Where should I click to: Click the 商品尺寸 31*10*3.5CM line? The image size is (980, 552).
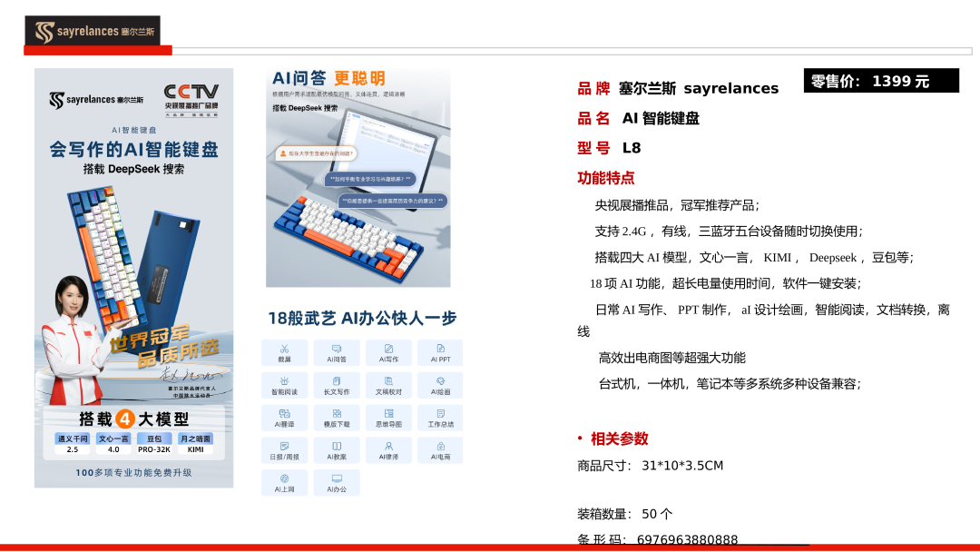pyautogui.click(x=650, y=466)
